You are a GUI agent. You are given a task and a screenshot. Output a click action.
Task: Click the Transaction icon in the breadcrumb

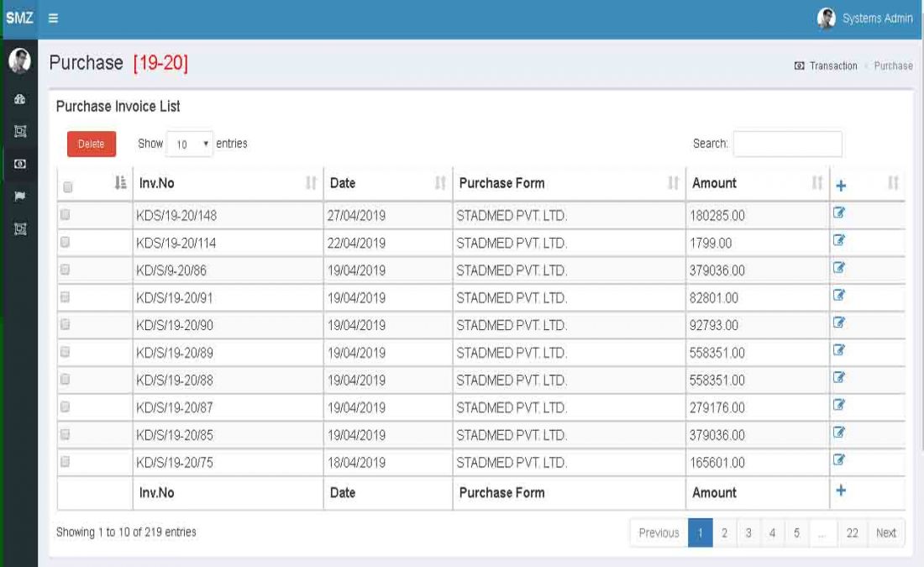(x=801, y=66)
